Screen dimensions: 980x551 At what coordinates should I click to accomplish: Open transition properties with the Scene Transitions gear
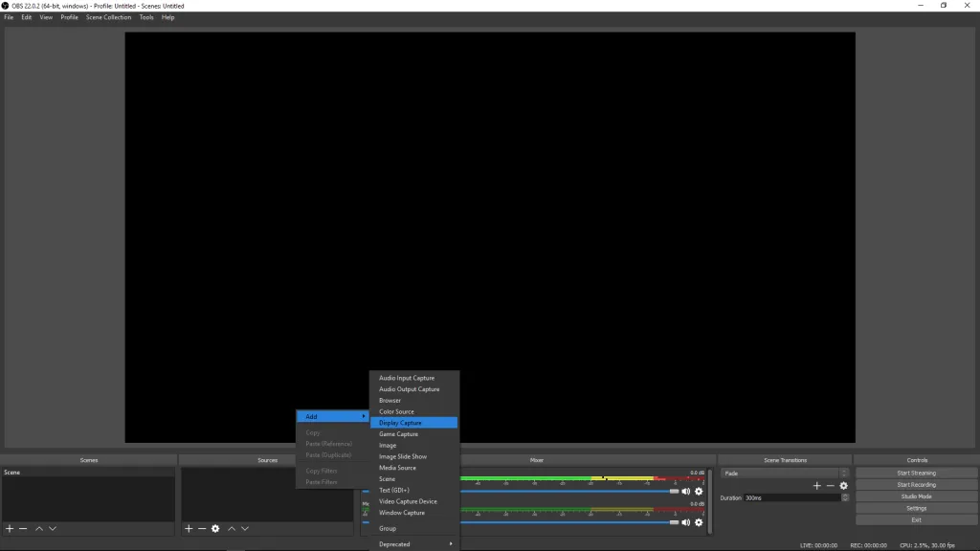[843, 486]
